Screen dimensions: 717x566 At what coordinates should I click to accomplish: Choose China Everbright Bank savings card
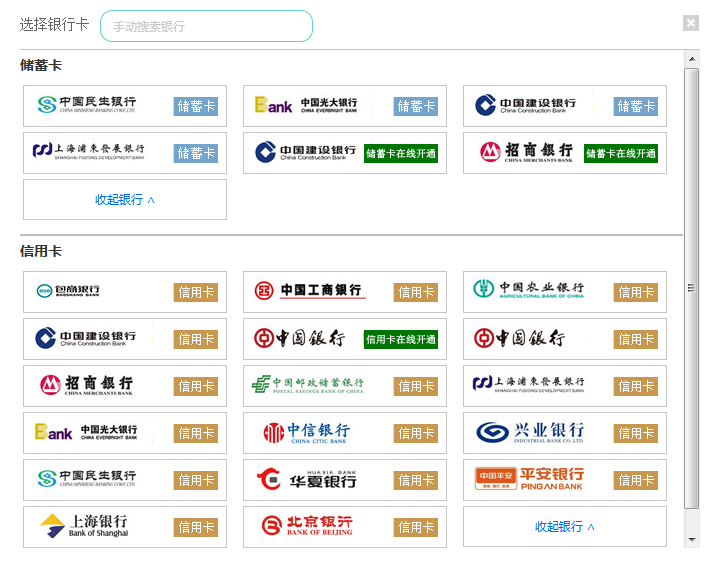click(x=345, y=106)
